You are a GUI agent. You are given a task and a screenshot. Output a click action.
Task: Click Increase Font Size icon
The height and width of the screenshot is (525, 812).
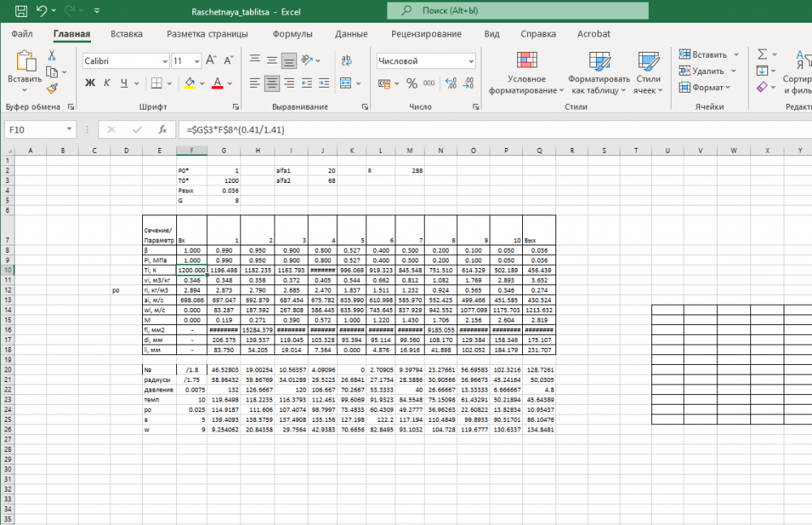(211, 61)
